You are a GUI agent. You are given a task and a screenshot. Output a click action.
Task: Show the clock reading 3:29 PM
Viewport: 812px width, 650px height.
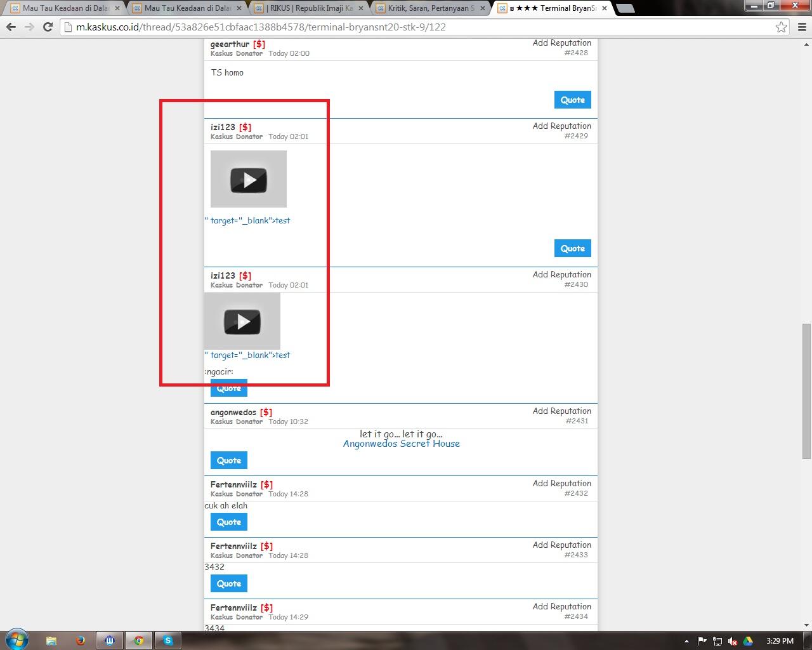pos(780,641)
